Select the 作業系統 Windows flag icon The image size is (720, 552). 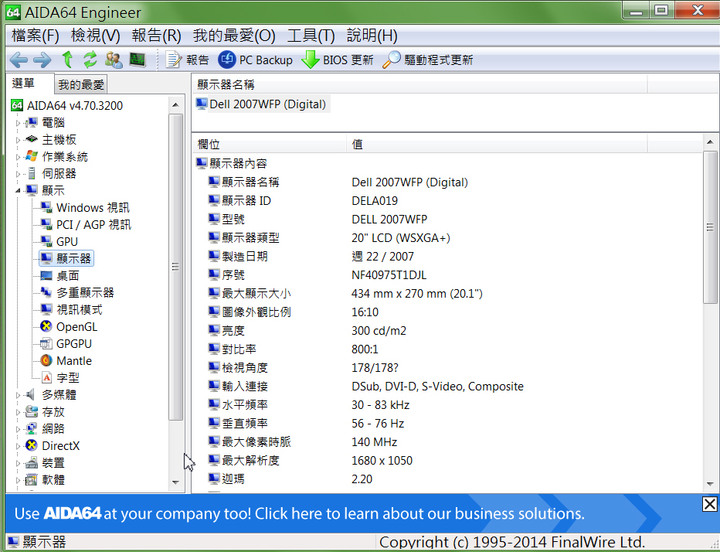click(31, 156)
